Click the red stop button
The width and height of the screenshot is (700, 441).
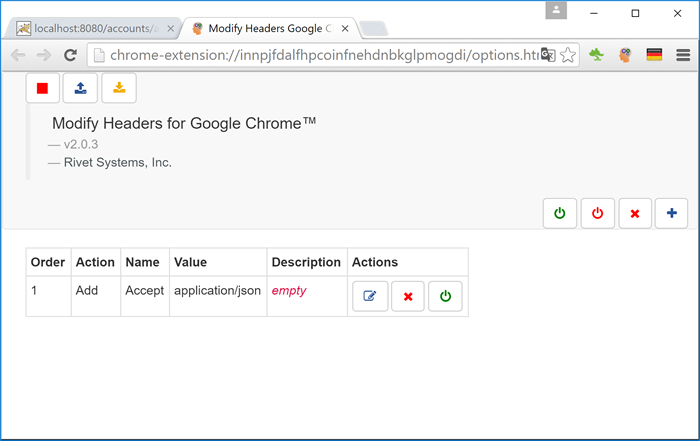[x=42, y=88]
